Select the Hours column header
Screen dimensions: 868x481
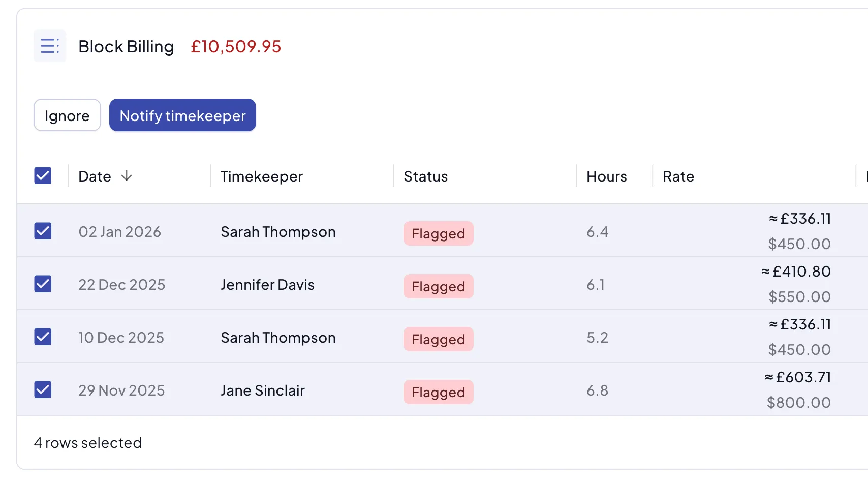pos(607,176)
